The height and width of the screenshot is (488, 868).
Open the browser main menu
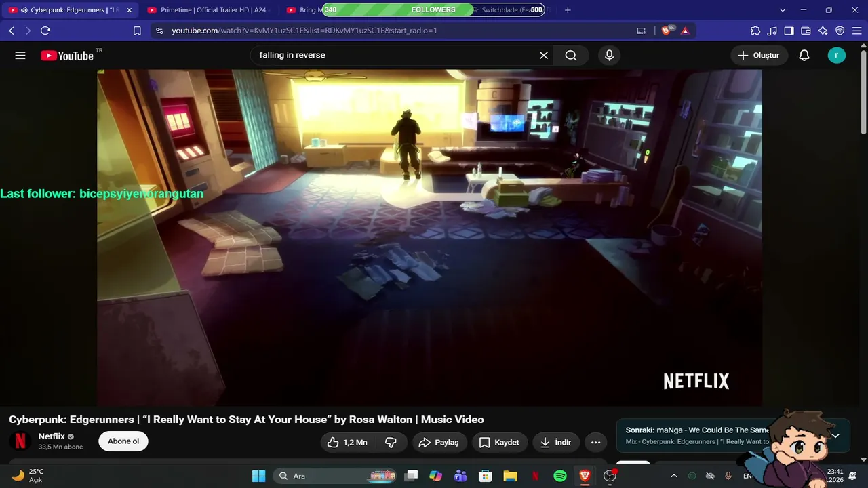pyautogui.click(x=856, y=30)
